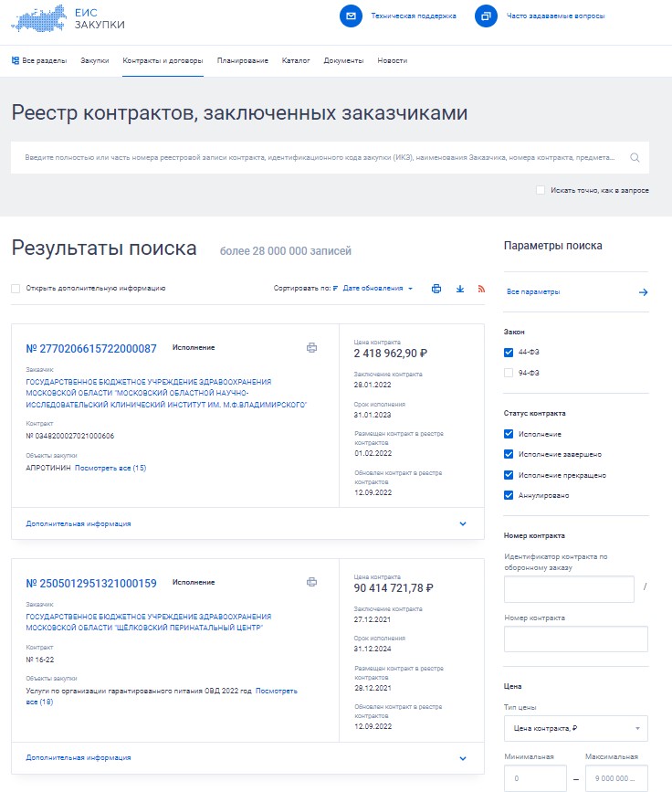
Task: Click contract number № 16-22
Action: point(40,660)
